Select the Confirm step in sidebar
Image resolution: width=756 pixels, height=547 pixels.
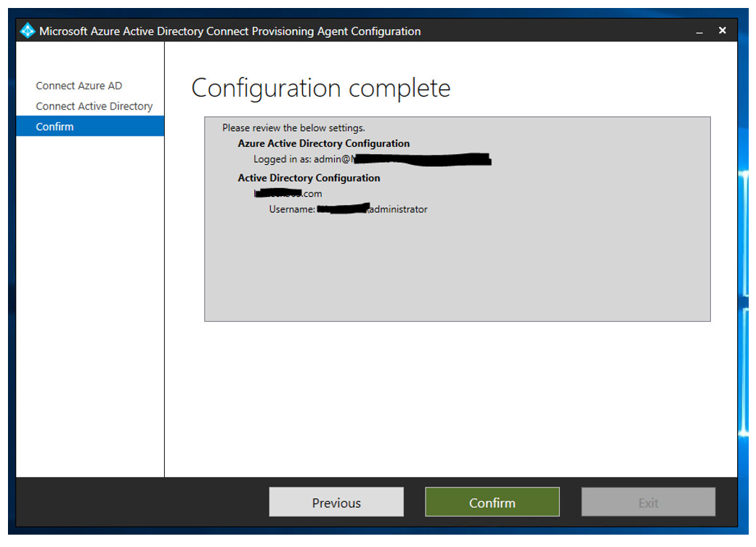90,126
